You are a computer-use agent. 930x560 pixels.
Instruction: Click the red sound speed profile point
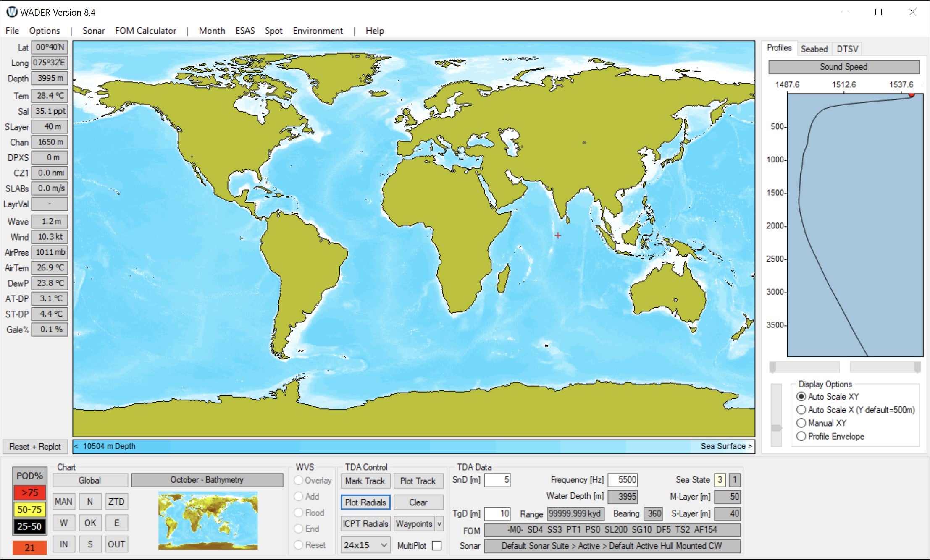pos(911,95)
